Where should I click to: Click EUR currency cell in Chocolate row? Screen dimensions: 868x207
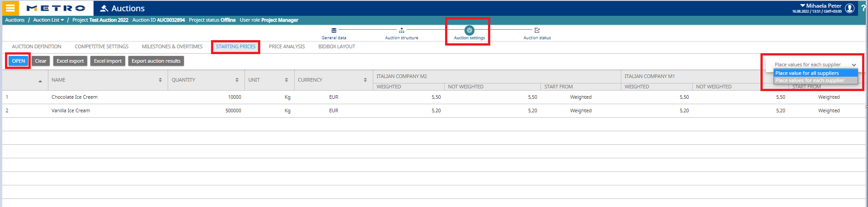tap(333, 97)
